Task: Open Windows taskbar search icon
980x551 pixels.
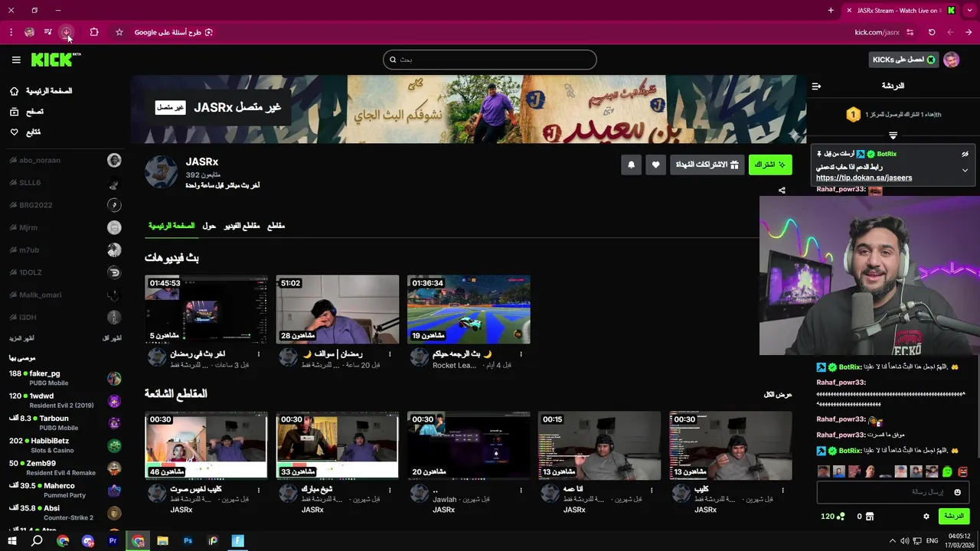Action: click(x=37, y=541)
